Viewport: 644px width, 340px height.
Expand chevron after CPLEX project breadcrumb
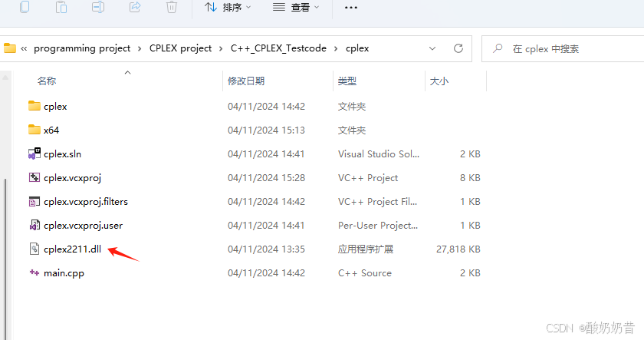tap(221, 49)
